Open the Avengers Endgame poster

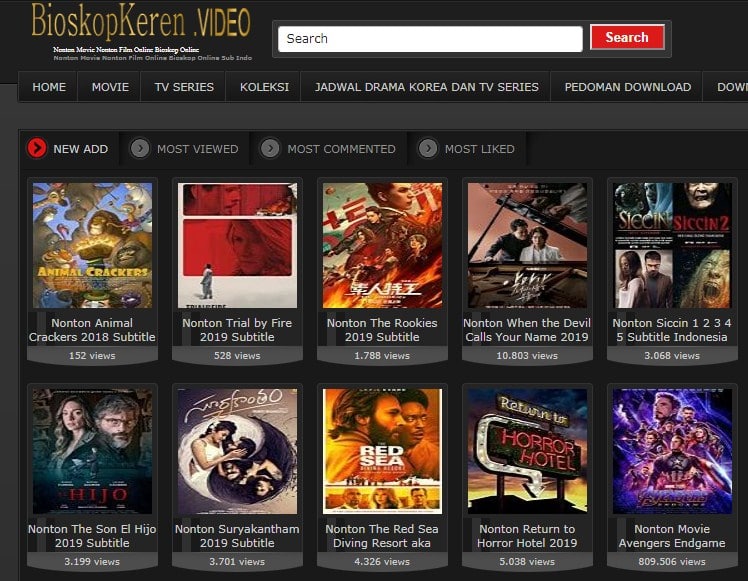[x=673, y=451]
